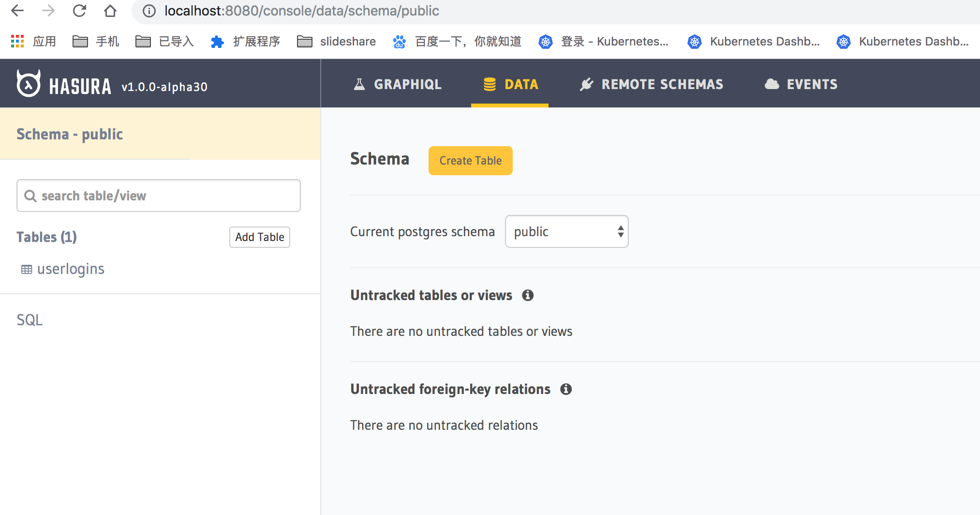The height and width of the screenshot is (515, 980).
Task: Open the SQL page link
Action: click(30, 320)
